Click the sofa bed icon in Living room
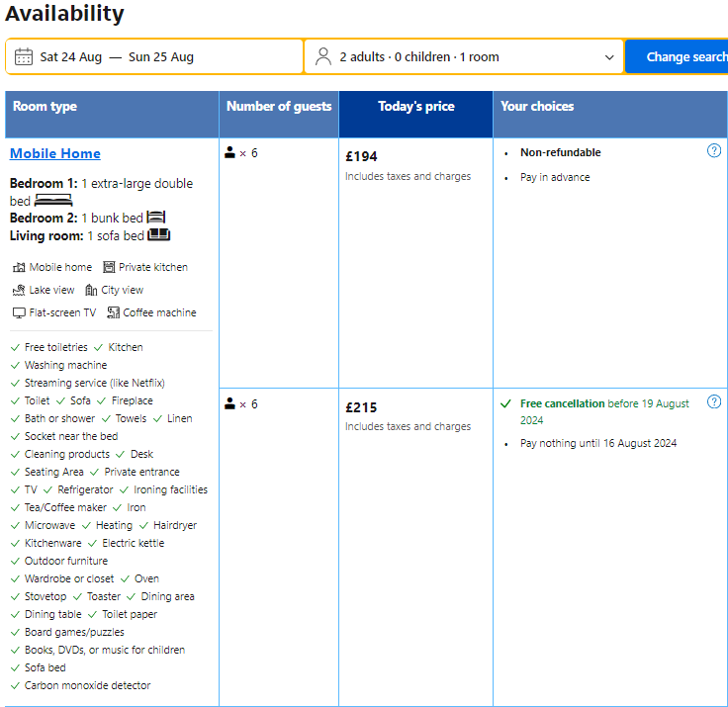Screen dimensions: 728x707 [x=159, y=235]
